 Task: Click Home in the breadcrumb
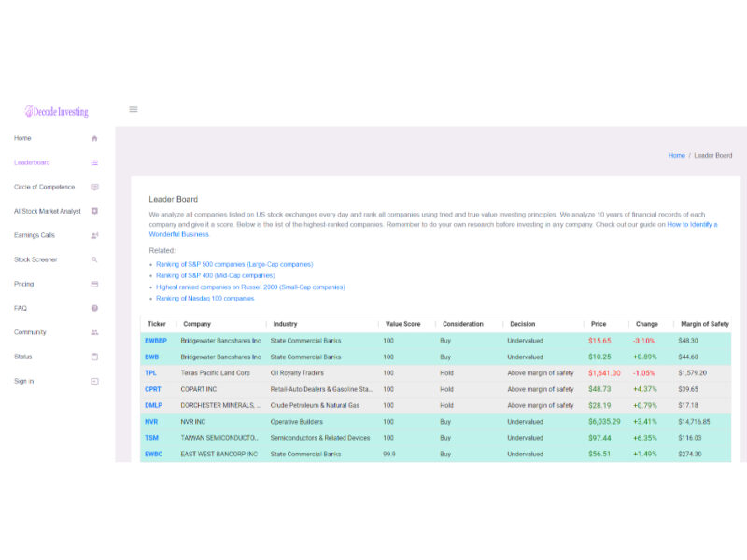(x=676, y=155)
